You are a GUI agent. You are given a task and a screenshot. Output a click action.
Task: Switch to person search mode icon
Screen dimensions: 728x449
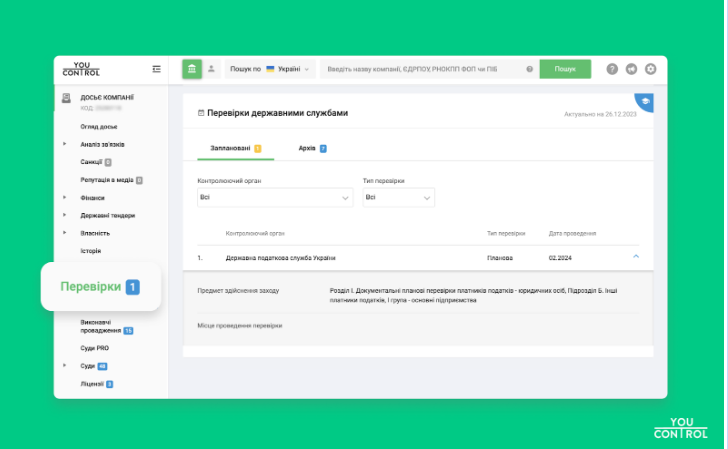(x=211, y=69)
